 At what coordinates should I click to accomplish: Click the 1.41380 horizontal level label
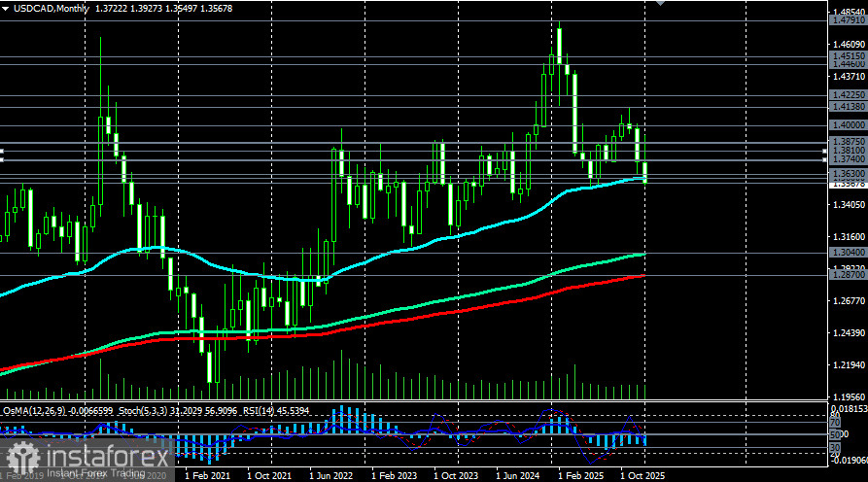tap(848, 107)
